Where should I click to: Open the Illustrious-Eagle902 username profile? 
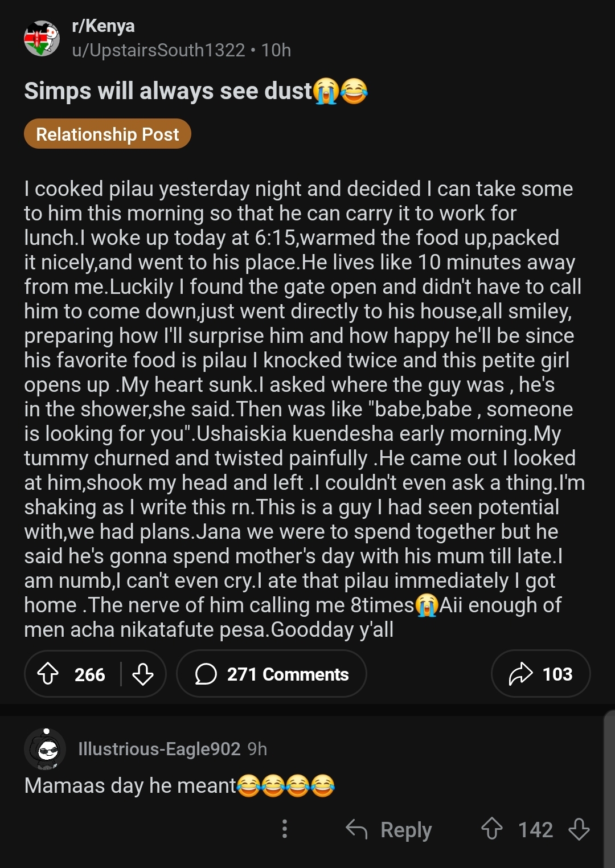click(x=159, y=749)
